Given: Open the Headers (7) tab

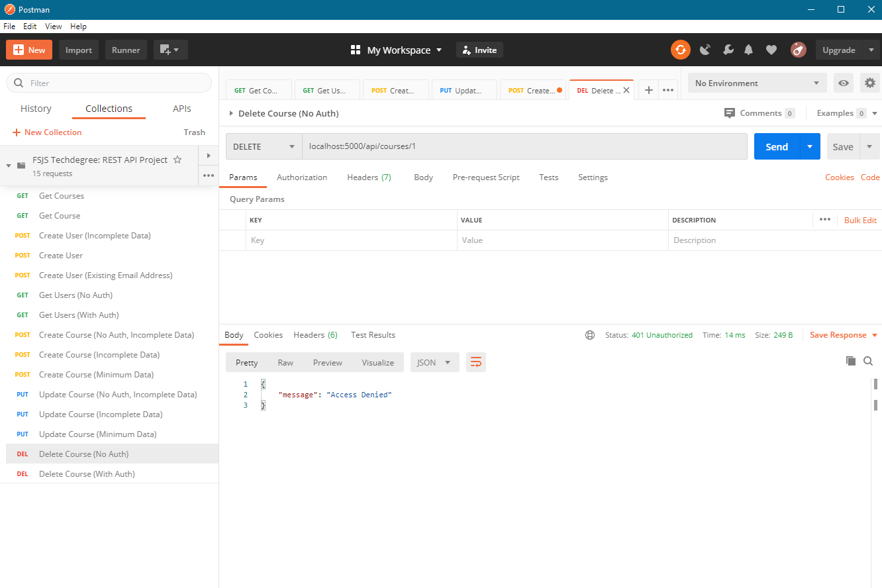Looking at the screenshot, I should pyautogui.click(x=369, y=177).
